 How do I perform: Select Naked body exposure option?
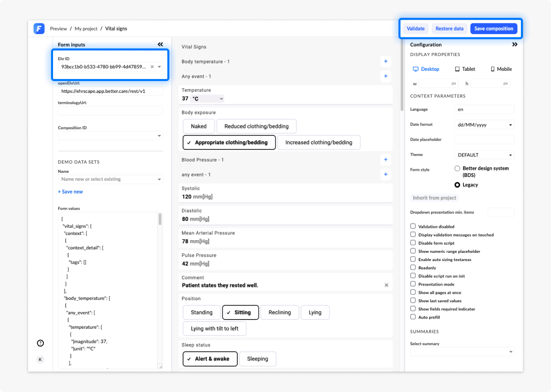198,126
